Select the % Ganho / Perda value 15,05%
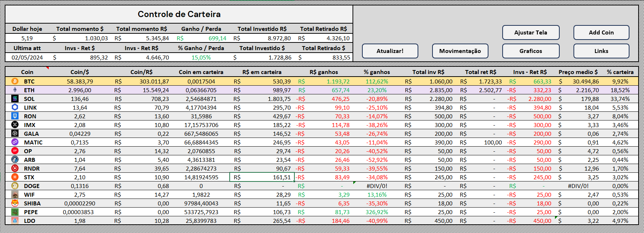 coord(201,57)
